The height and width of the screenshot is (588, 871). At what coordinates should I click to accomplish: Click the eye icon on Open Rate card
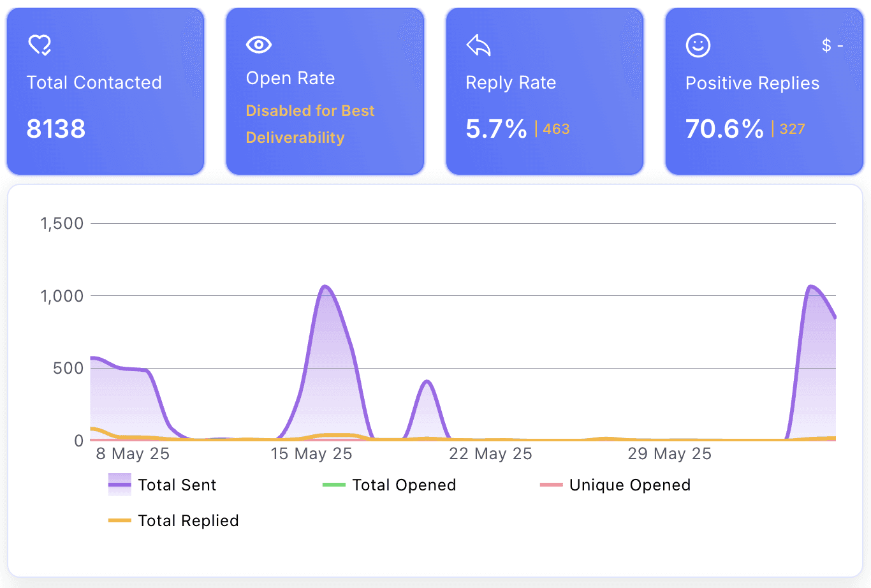click(x=259, y=44)
